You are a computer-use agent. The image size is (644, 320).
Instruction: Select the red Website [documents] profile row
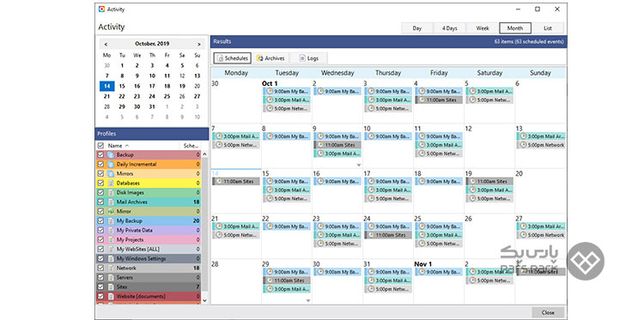pos(149,297)
